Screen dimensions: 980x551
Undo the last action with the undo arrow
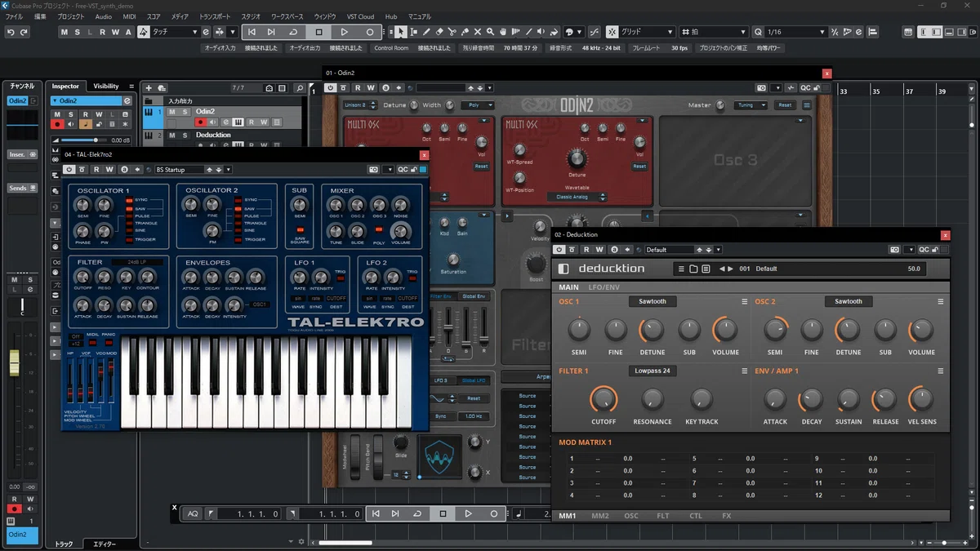[11, 32]
